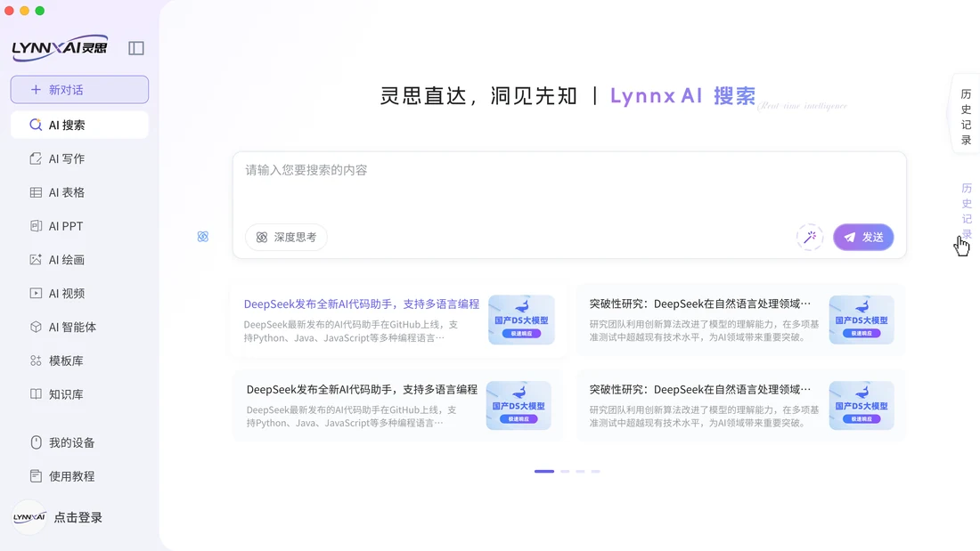This screenshot has width=980, height=551.
Task: Click 国产DS大模型 thumbnail in top-left card
Action: pos(521,320)
